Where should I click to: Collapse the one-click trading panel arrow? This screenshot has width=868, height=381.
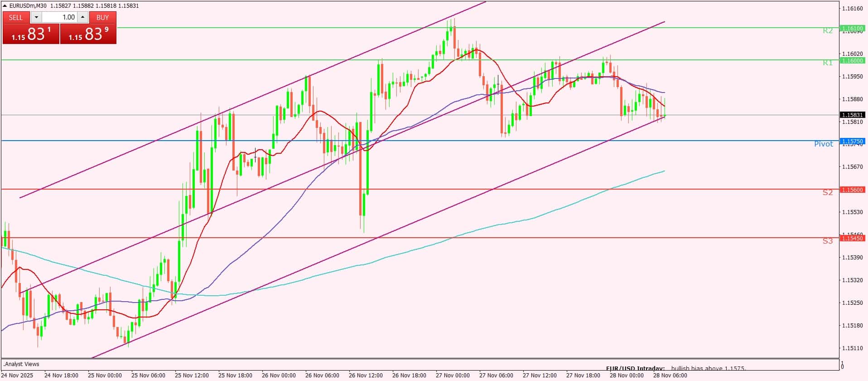(x=5, y=6)
